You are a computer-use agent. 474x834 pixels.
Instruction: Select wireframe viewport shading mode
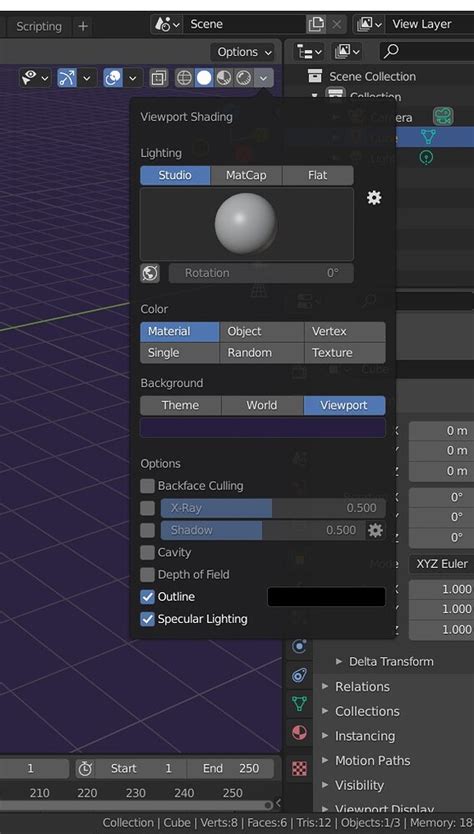pos(184,78)
